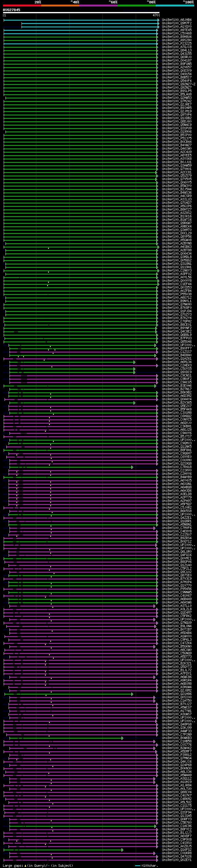The image size is (197, 868).
Task: Click the cyan ~100% identity legend segment
Action: [x=175, y=6]
